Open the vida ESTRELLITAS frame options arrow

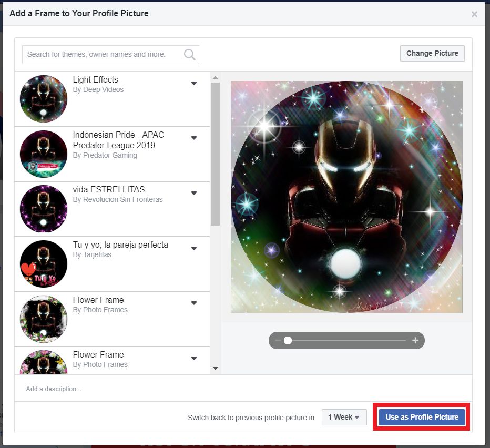(x=194, y=193)
